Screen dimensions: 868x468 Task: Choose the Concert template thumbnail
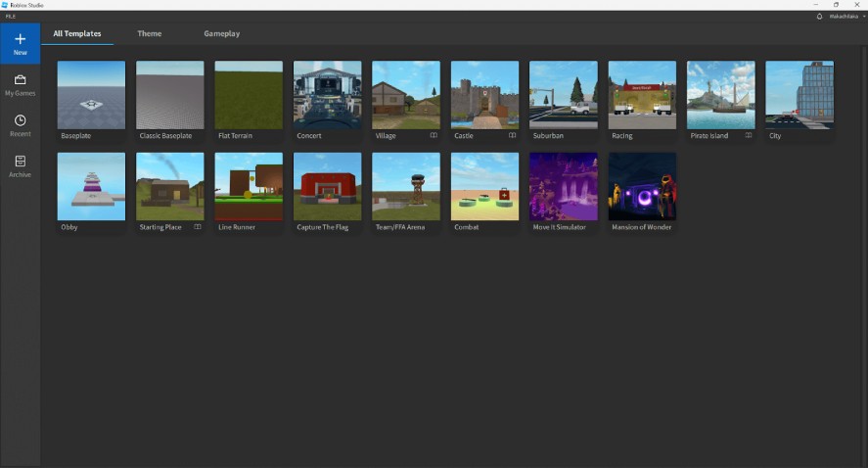[x=327, y=95]
